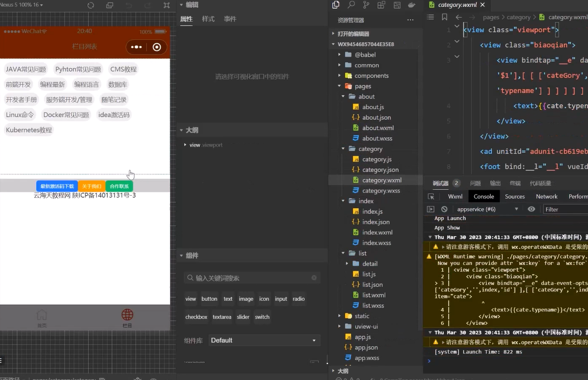The width and height of the screenshot is (588, 380).
Task: Open resource manager more options ellipsis
Action: tap(410, 20)
